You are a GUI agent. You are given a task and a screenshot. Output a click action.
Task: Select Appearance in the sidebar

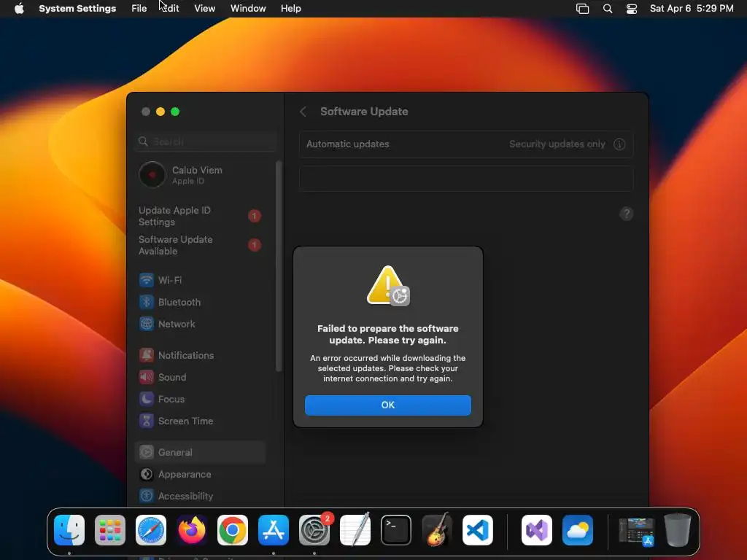200,474
